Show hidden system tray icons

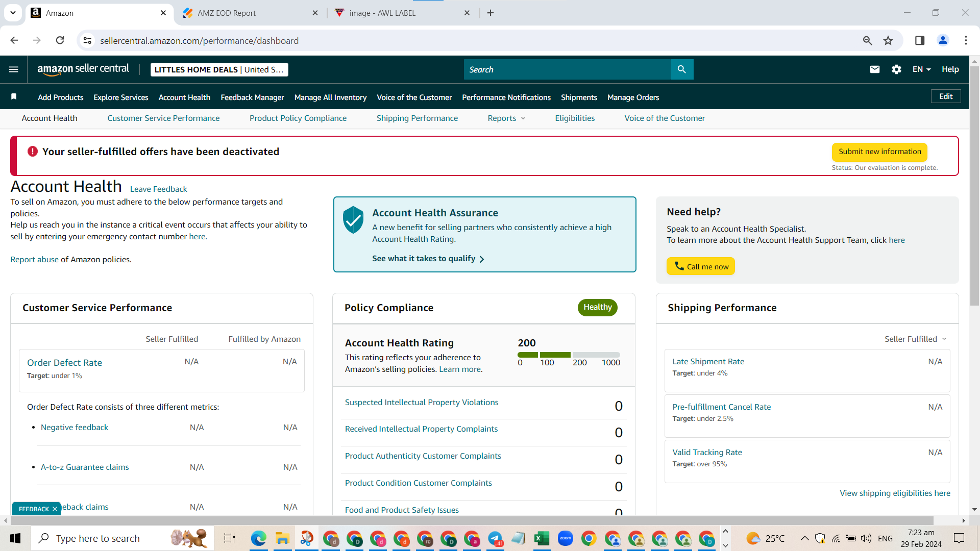[x=804, y=538]
